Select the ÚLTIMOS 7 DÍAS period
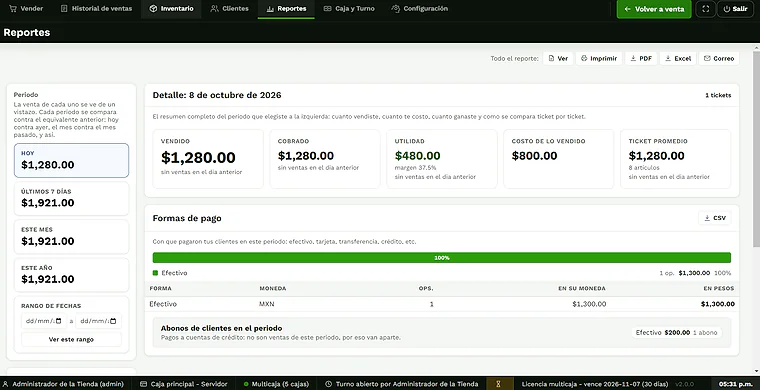The image size is (760, 390). pyautogui.click(x=71, y=199)
